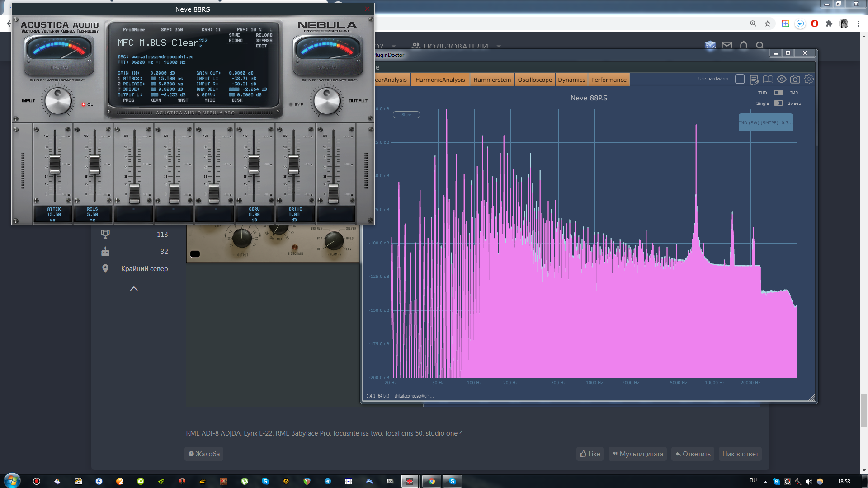The width and height of the screenshot is (868, 488).
Task: Click Chrome zoom magnifier icon
Action: click(x=753, y=23)
